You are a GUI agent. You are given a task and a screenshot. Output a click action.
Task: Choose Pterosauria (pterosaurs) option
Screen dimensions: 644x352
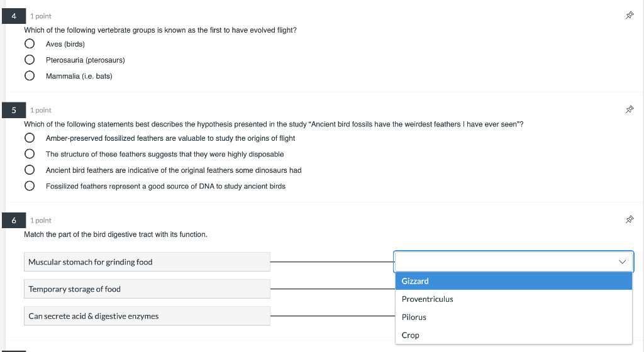click(30, 60)
